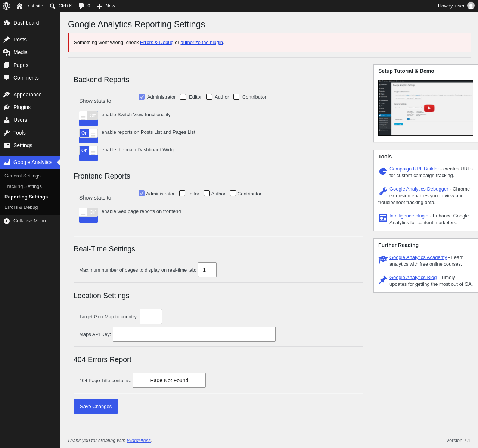Viewport: 478px width, 448px height.
Task: Open Errors & Debug submenu item
Action: pyautogui.click(x=21, y=207)
